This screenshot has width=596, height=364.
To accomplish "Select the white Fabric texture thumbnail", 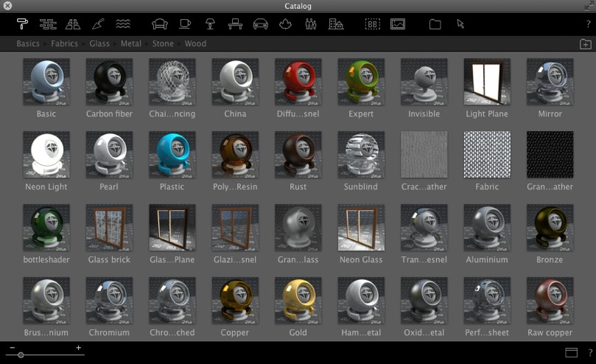I will tap(487, 155).
